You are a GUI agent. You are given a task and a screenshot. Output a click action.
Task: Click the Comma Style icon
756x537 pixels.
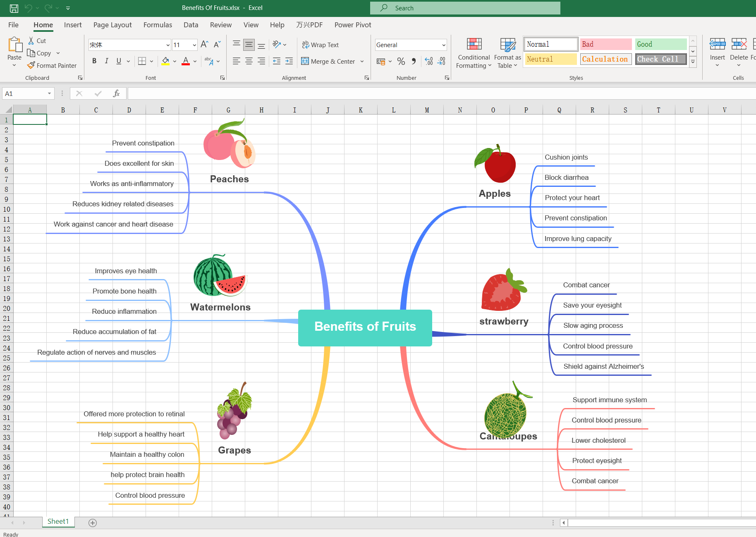point(414,62)
